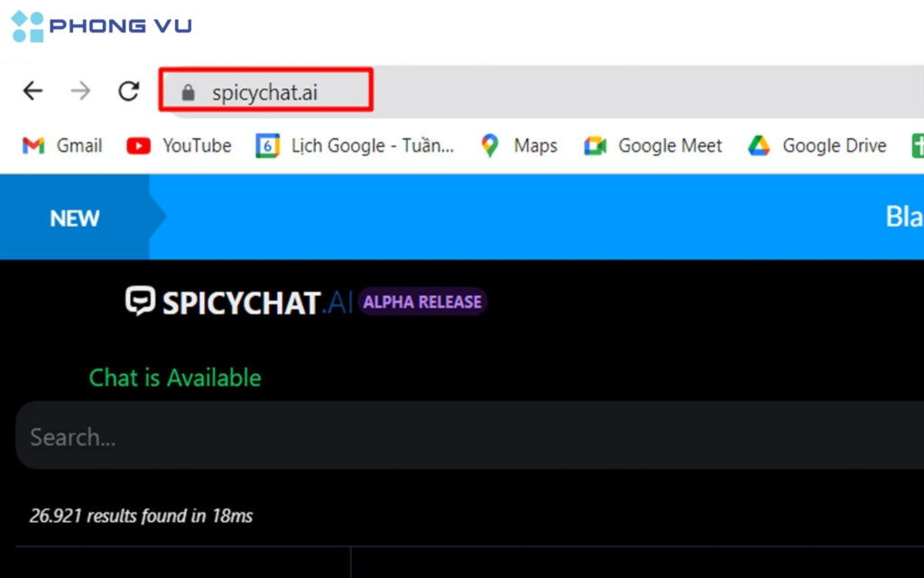This screenshot has width=924, height=578.
Task: Click the Gmail bookmark icon
Action: tap(32, 145)
